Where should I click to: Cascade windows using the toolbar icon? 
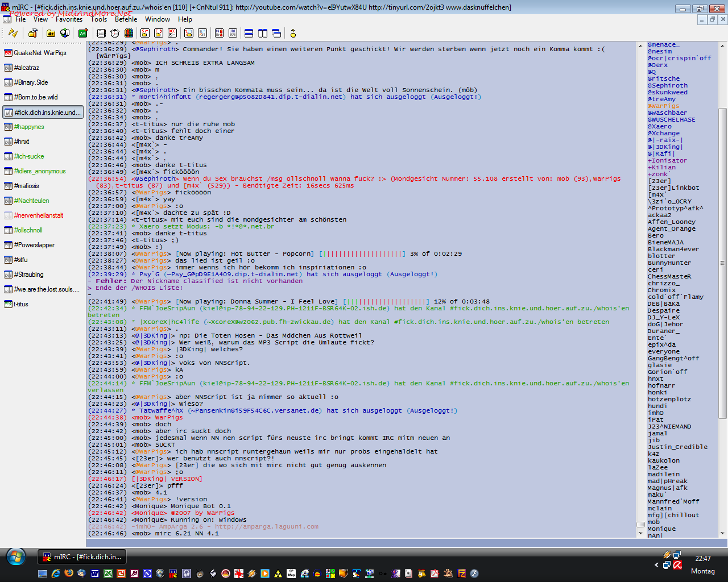coord(276,34)
